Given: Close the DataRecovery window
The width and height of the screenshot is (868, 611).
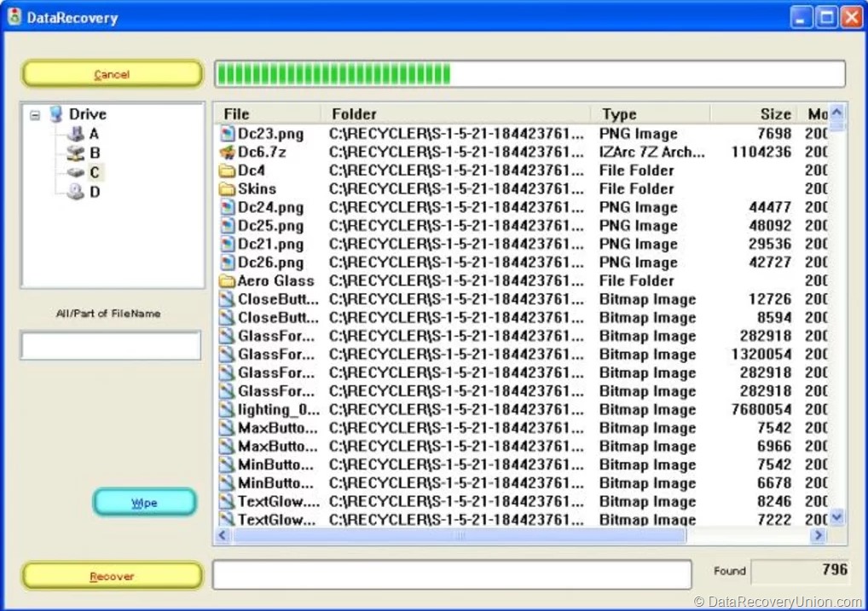Looking at the screenshot, I should pos(852,17).
